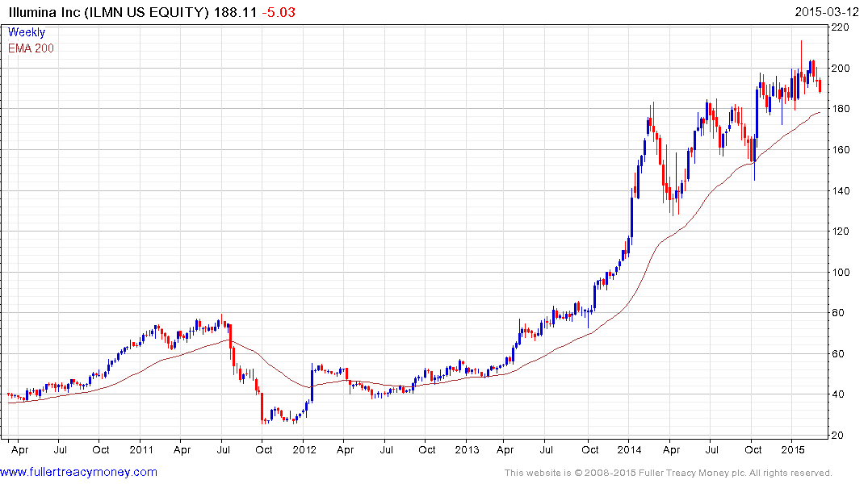Image resolution: width=868 pixels, height=484 pixels.
Task: Click the 20 price axis label
Action: tap(837, 436)
